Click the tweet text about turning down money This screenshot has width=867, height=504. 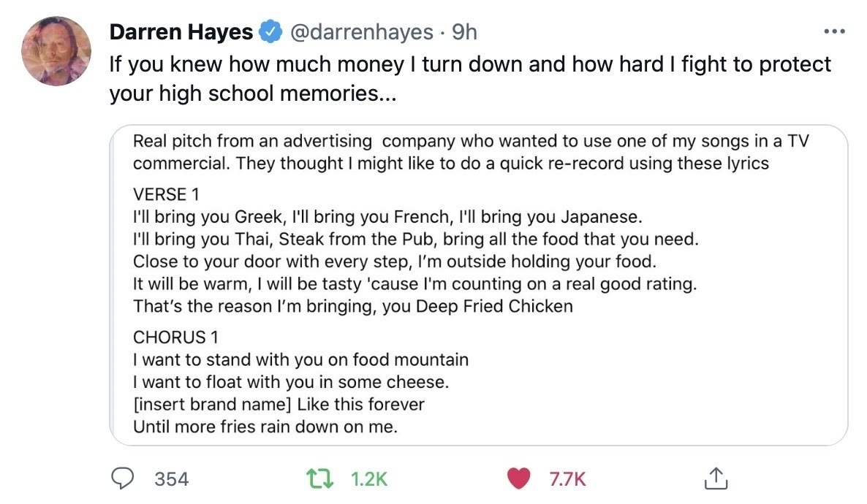[470, 64]
